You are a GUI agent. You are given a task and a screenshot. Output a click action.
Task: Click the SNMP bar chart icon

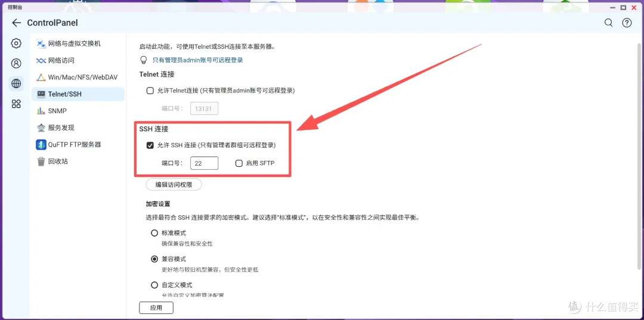point(41,111)
